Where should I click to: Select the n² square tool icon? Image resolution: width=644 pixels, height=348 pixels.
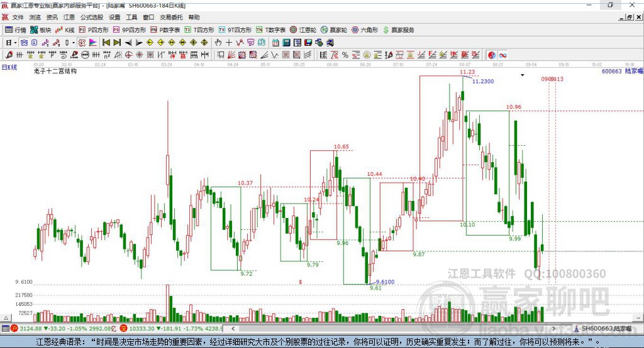coord(107,55)
